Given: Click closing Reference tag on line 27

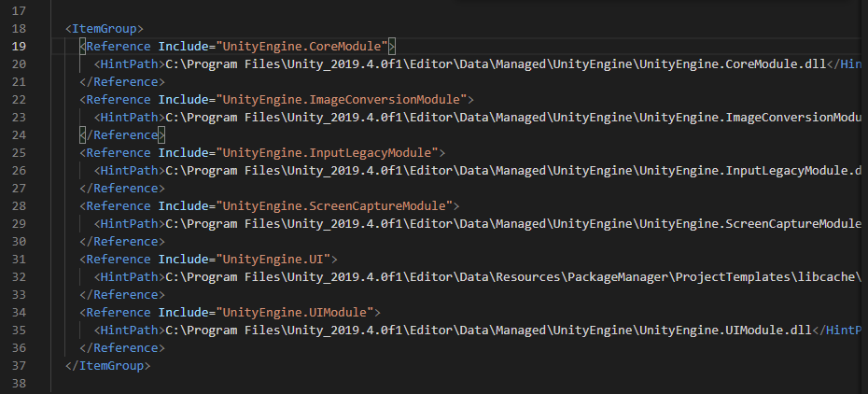Looking at the screenshot, I should pyautogui.click(x=121, y=189).
